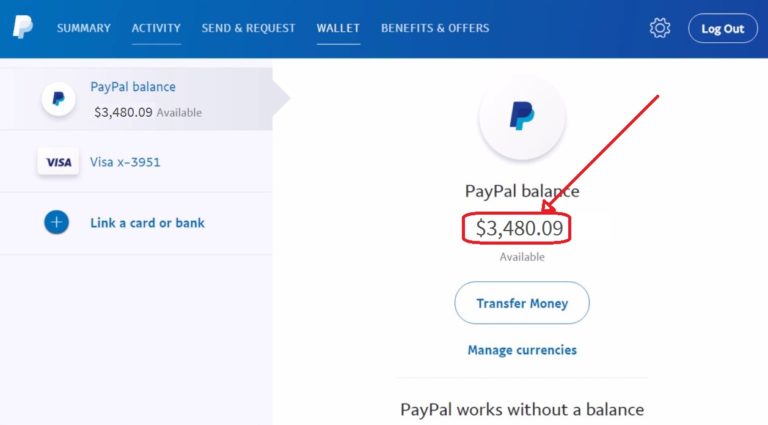This screenshot has width=768, height=425.
Task: Select PayPal balance in sidebar
Action: point(136,99)
